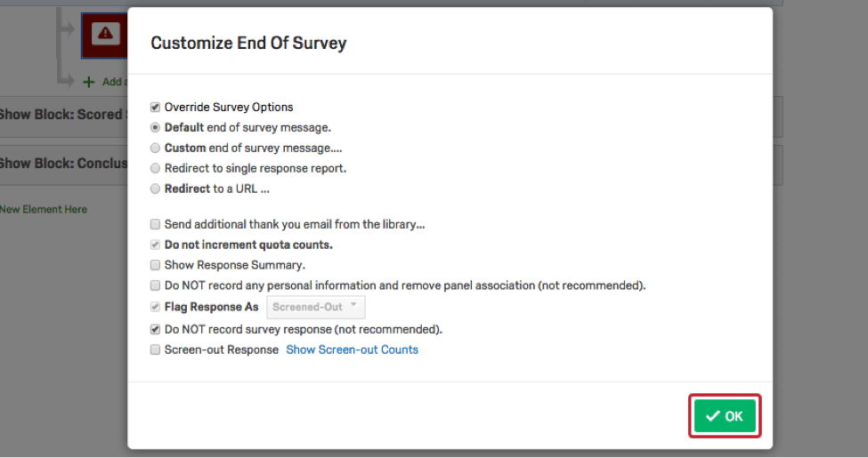Select Default end of survey message

[x=156, y=128]
